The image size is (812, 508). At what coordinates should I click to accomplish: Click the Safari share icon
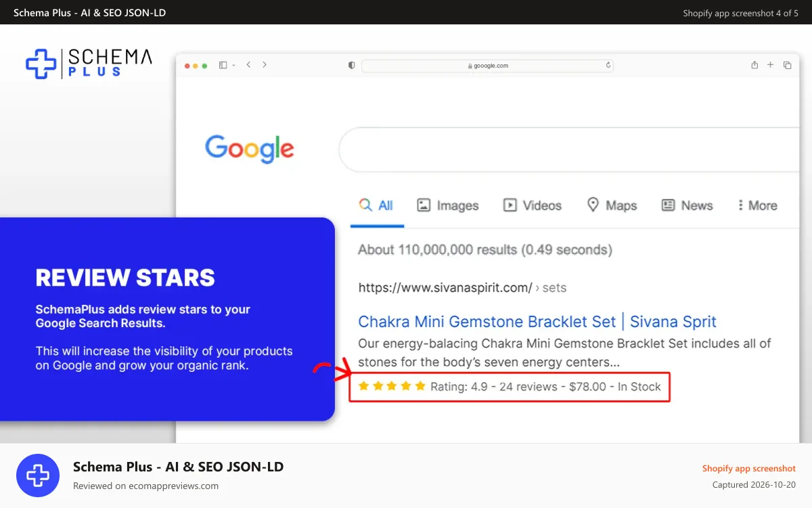[x=754, y=65]
